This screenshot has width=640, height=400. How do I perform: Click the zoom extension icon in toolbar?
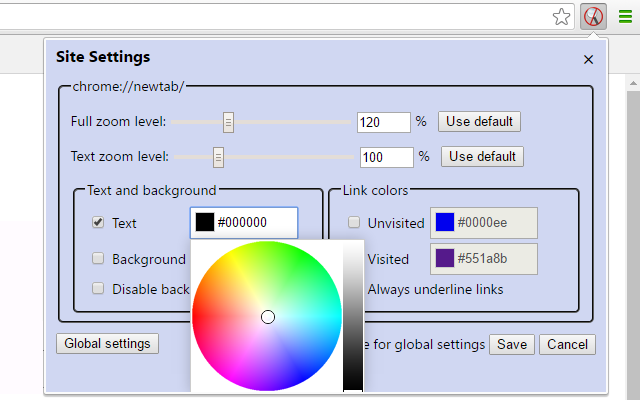click(593, 17)
